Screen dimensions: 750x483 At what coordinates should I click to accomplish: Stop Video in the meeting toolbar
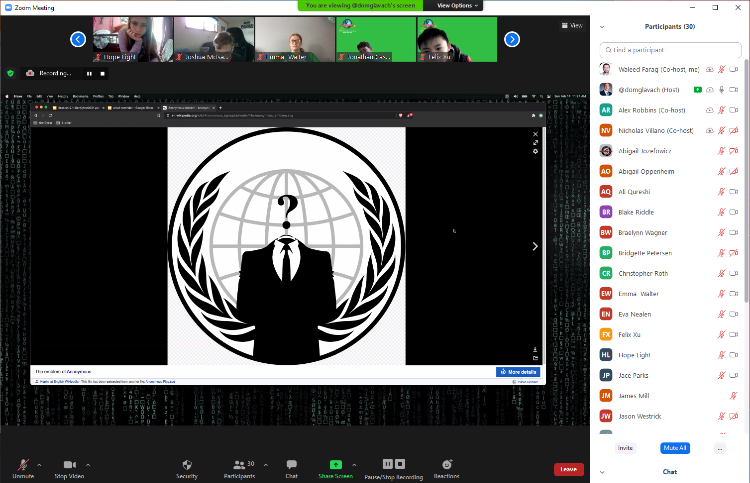(69, 469)
